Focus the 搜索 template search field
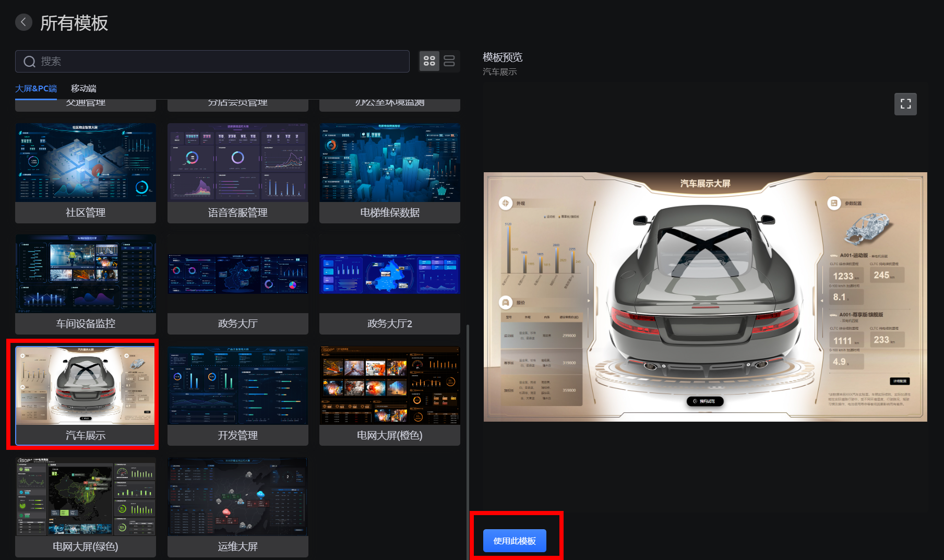944x560 pixels. coord(212,62)
